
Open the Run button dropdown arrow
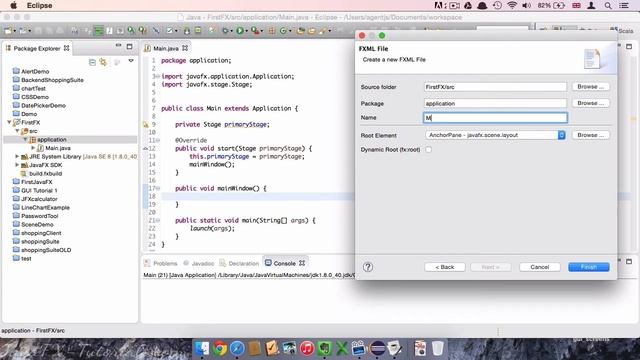(247, 31)
